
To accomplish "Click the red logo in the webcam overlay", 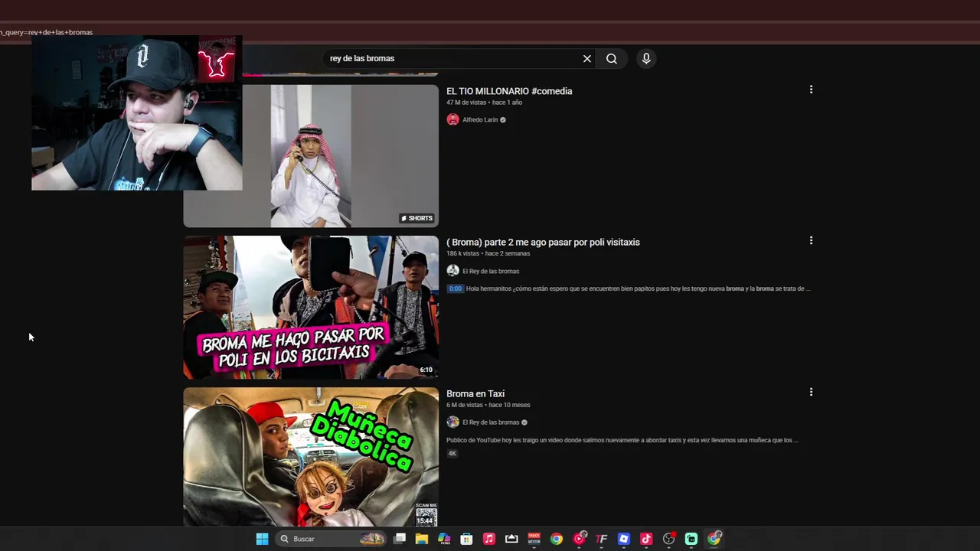I will (216, 64).
